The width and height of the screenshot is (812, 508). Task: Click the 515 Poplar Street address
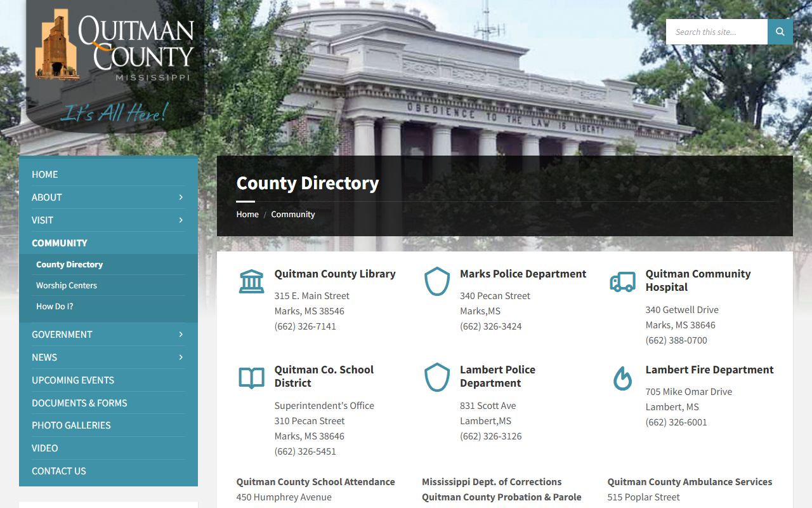tap(643, 497)
